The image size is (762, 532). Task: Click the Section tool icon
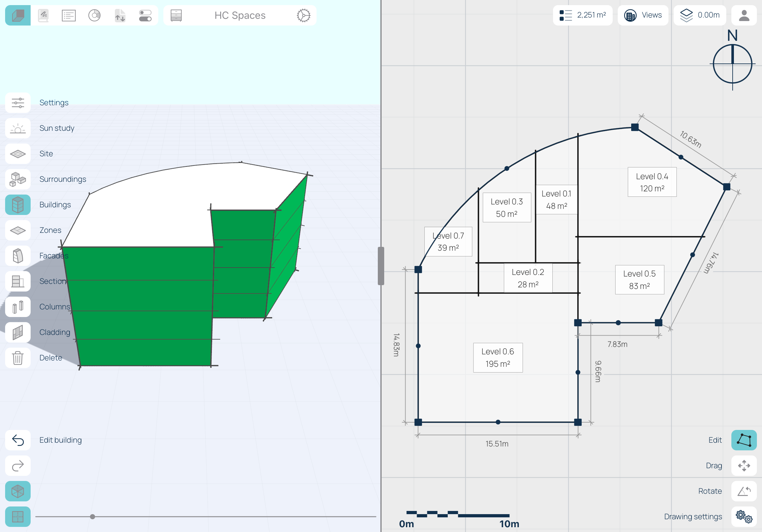(18, 281)
